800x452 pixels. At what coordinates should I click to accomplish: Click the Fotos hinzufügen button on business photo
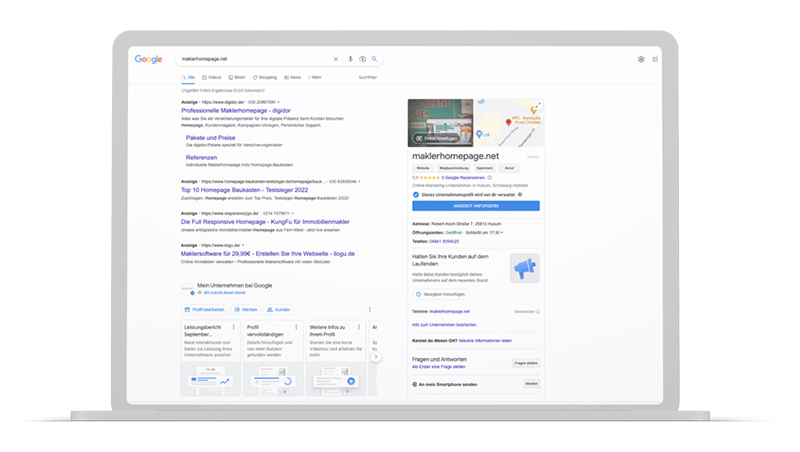[436, 138]
